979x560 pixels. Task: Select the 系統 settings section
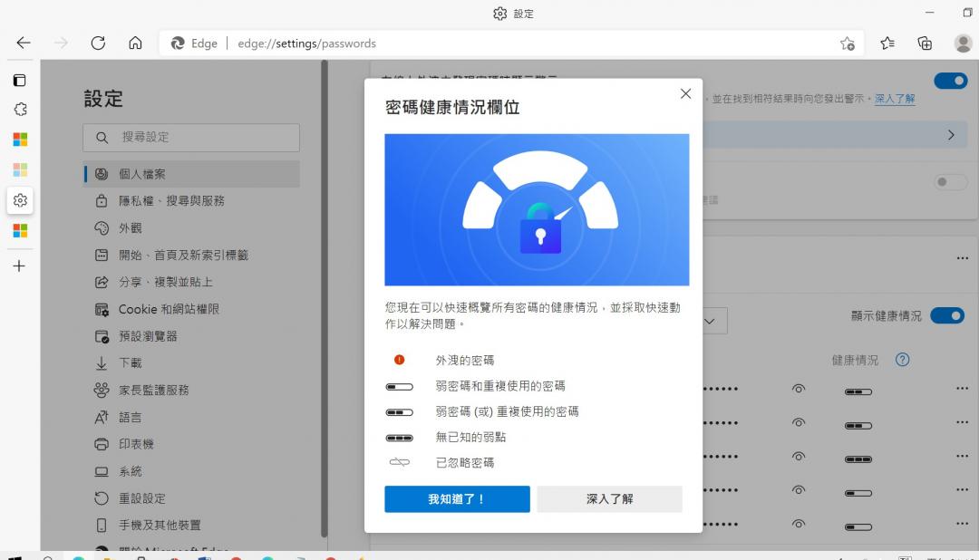pyautogui.click(x=129, y=471)
